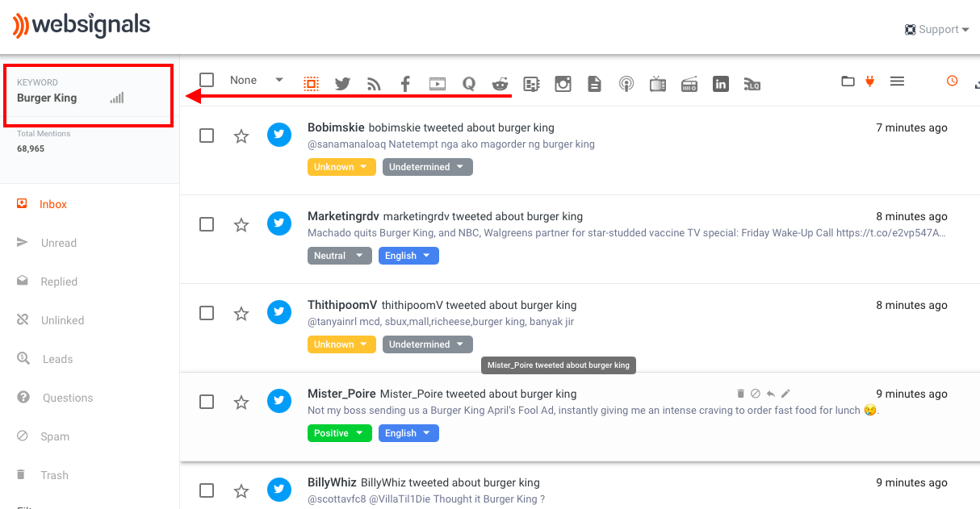Viewport: 980px width, 509px height.
Task: Open the hamburger list menu icon
Action: tap(897, 81)
